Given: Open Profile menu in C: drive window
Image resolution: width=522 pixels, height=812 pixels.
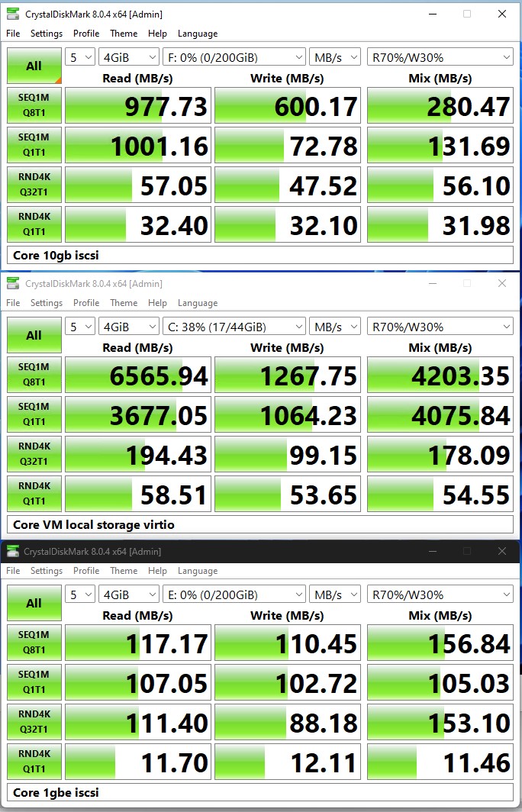Looking at the screenshot, I should (x=86, y=302).
